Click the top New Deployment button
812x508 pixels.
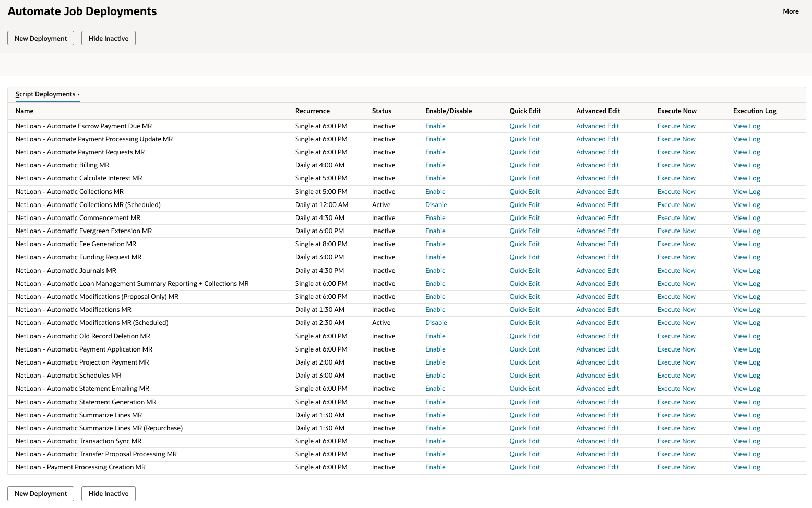(41, 38)
